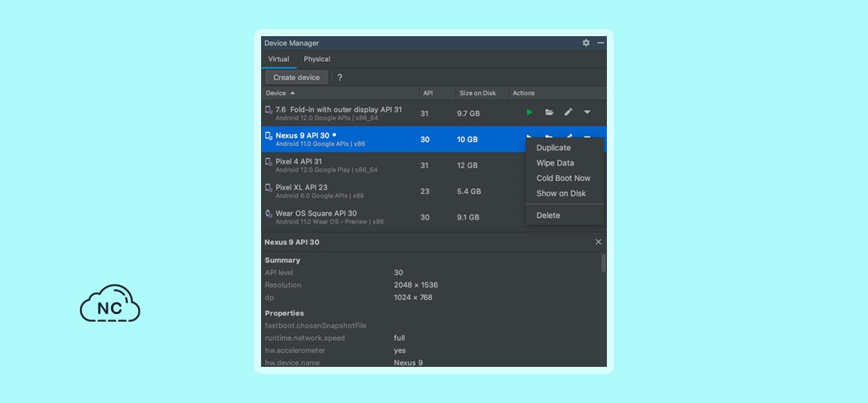
Task: Click the Pixel XL API 23 device type icon
Action: pyautogui.click(x=269, y=188)
